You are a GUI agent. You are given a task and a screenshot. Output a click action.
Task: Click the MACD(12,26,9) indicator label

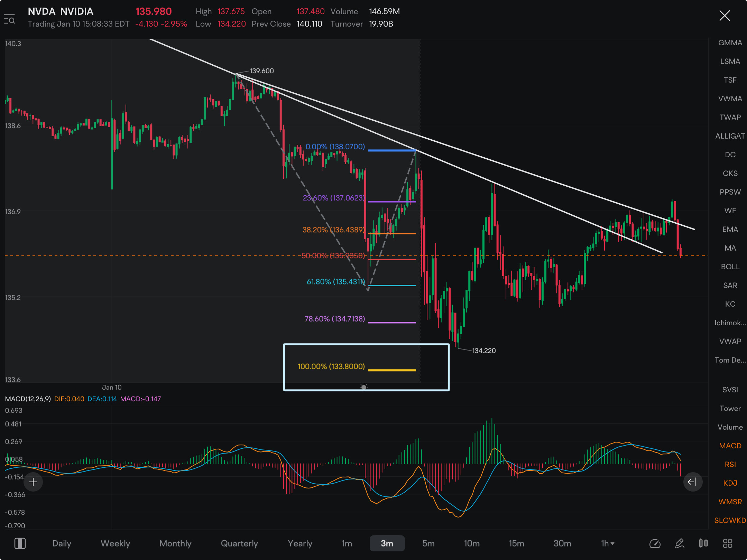(x=28, y=399)
